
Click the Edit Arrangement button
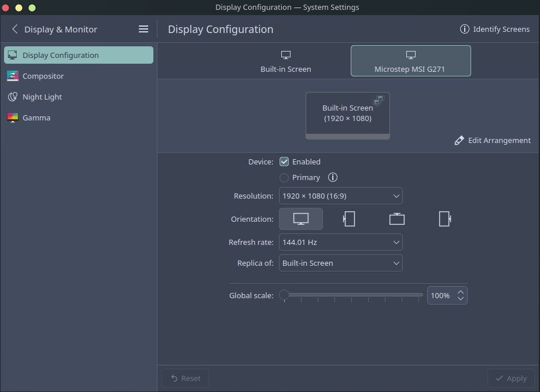(493, 140)
